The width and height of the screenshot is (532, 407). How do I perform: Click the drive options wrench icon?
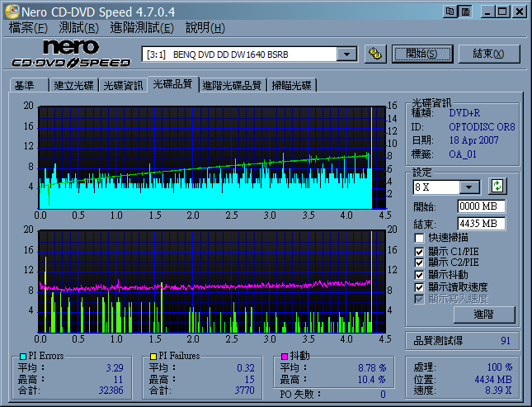tap(375, 54)
